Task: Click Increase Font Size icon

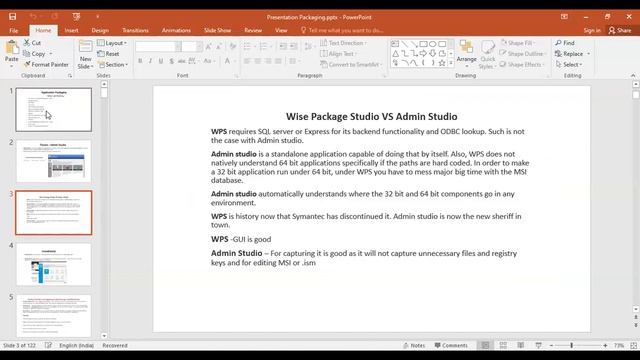Action: point(209,47)
